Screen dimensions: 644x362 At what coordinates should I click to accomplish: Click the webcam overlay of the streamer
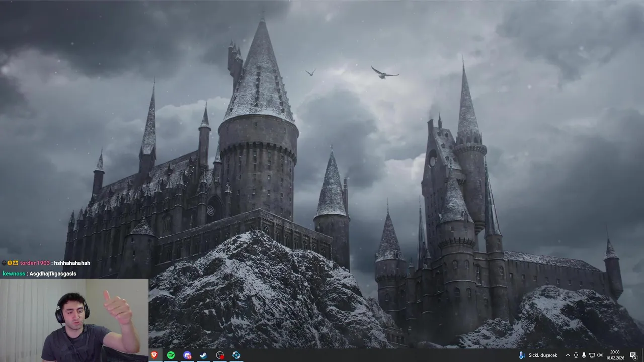pos(74,320)
